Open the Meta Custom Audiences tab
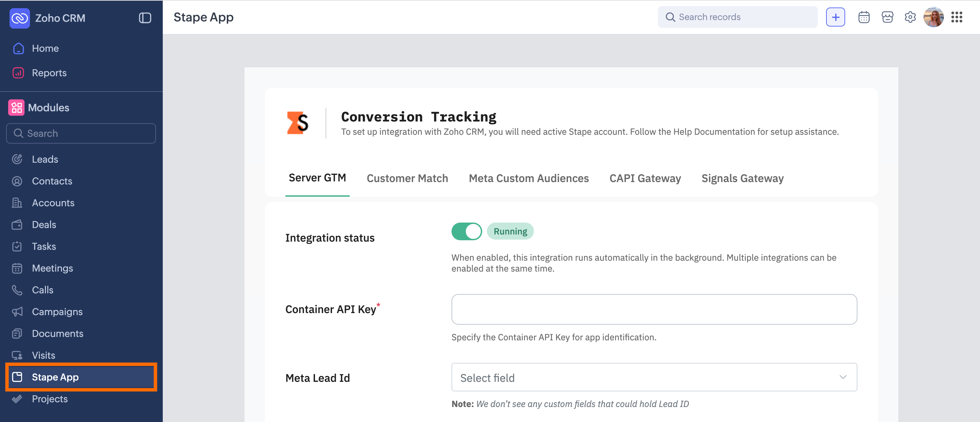The width and height of the screenshot is (980, 422). tap(529, 178)
